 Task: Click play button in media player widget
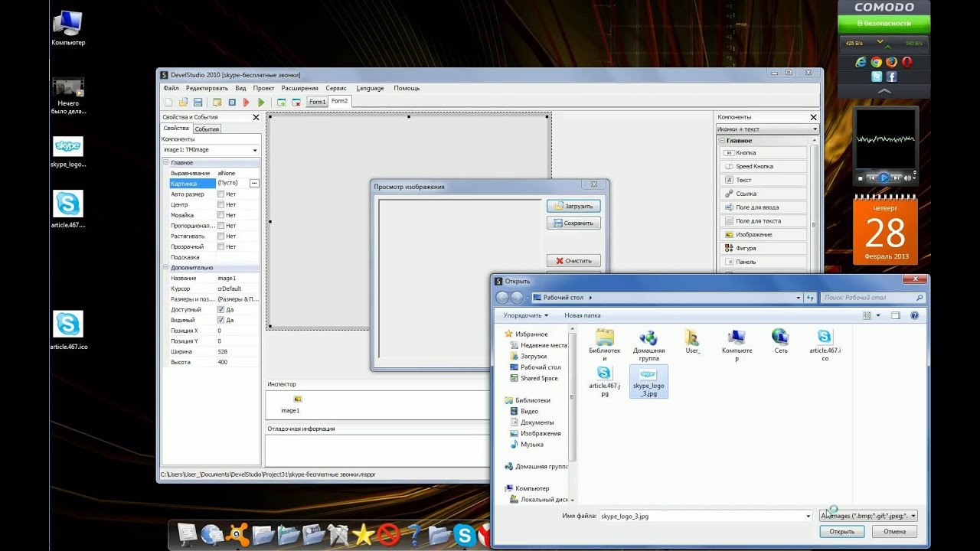pyautogui.click(x=884, y=178)
